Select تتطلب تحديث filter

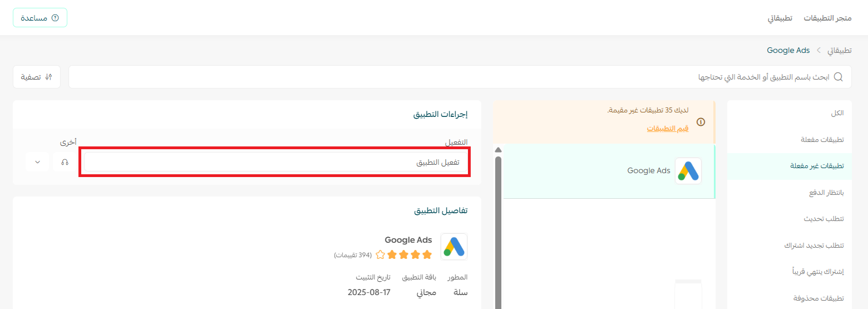[x=826, y=219]
